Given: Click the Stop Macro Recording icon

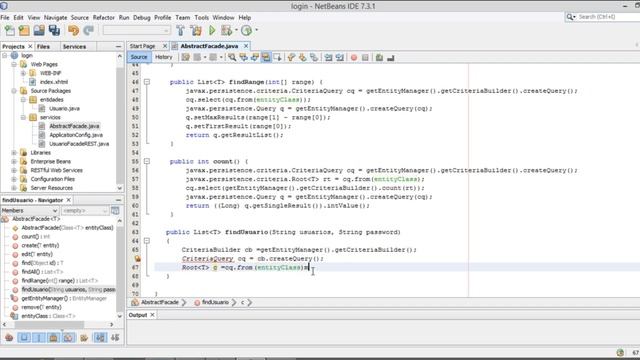Looking at the screenshot, I should tap(365, 58).
